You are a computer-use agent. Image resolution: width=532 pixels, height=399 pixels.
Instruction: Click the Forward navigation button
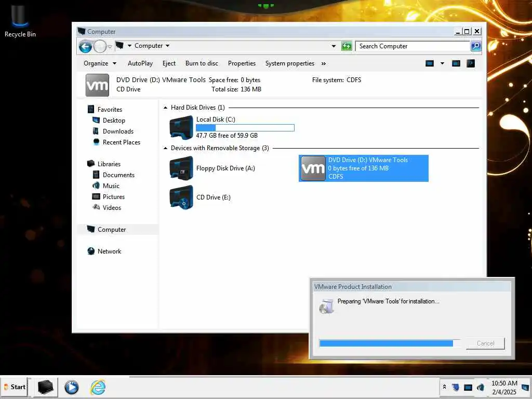tap(100, 46)
